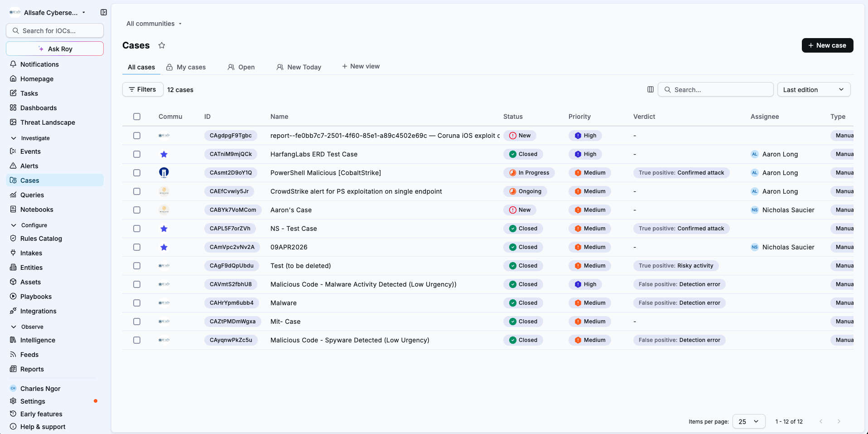Image resolution: width=868 pixels, height=434 pixels.
Task: Open column display settings icon
Action: coord(651,89)
